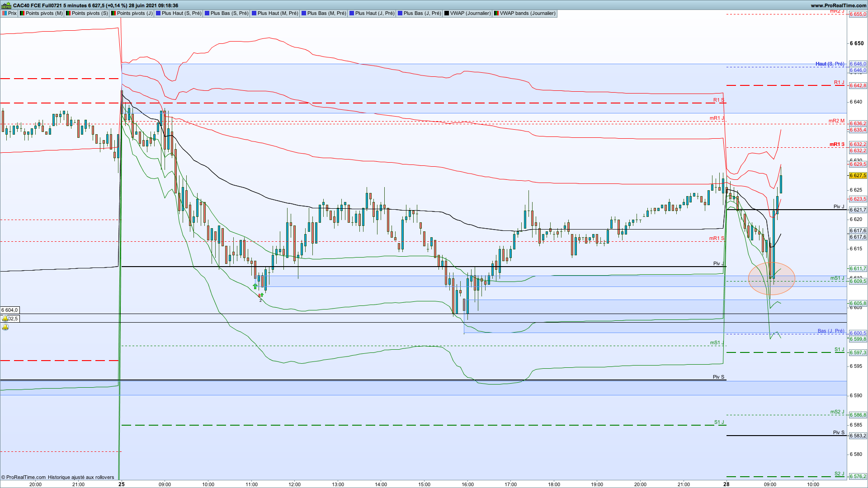Click the DEMO icon in title bar

pyautogui.click(x=6, y=5)
